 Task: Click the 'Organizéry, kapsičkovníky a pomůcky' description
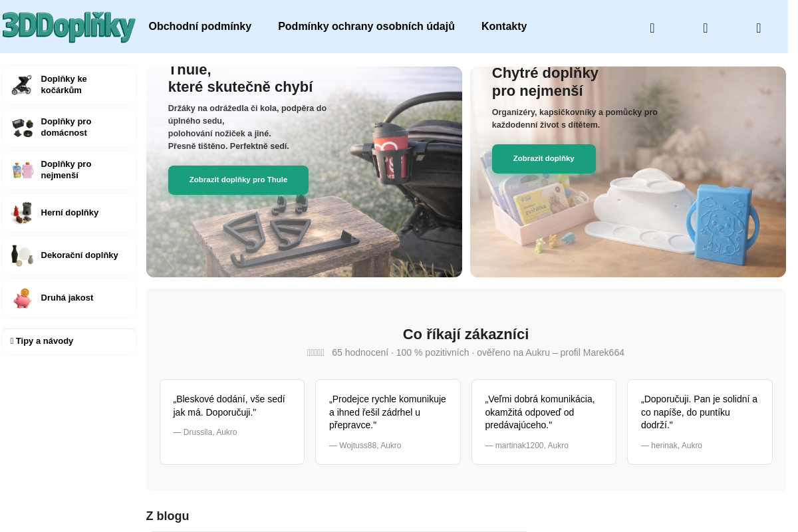click(575, 118)
